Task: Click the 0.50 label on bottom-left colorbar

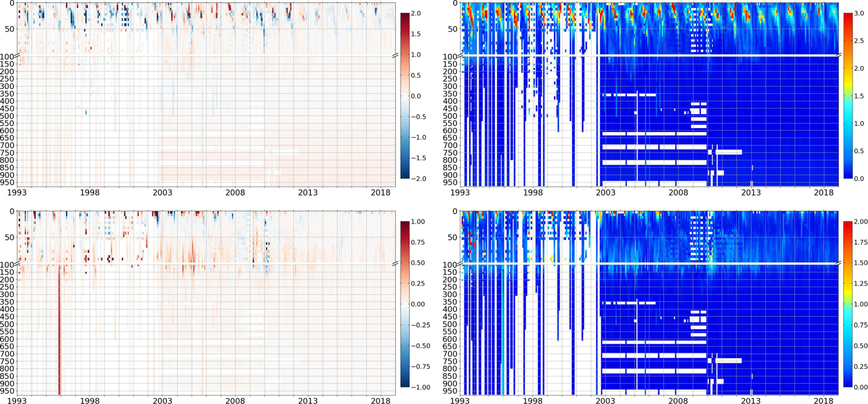Action: click(418, 263)
